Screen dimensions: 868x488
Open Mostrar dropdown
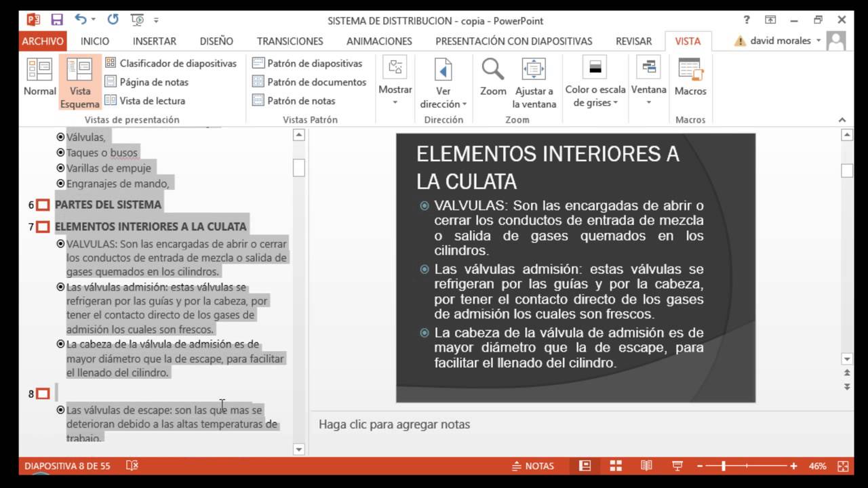click(395, 81)
